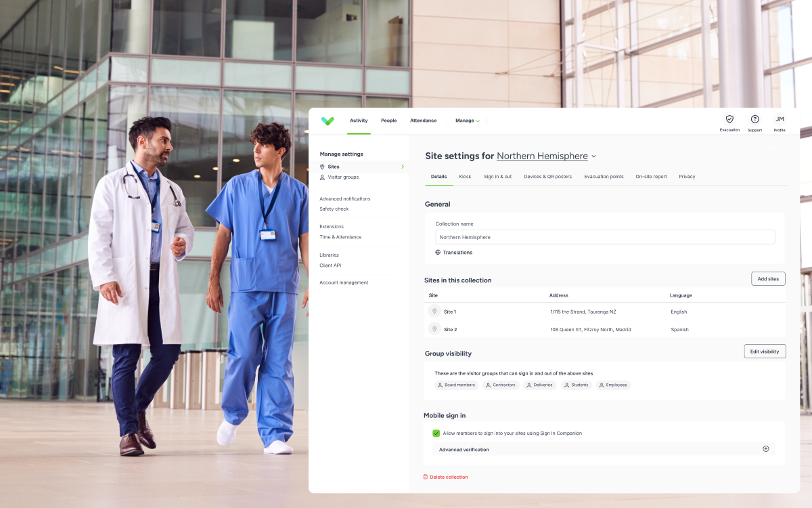Click the Employees group chip

pyautogui.click(x=613, y=385)
